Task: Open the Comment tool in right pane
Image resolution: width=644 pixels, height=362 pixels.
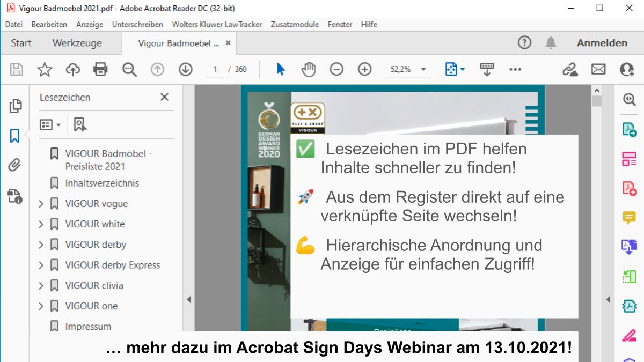Action: click(x=629, y=217)
